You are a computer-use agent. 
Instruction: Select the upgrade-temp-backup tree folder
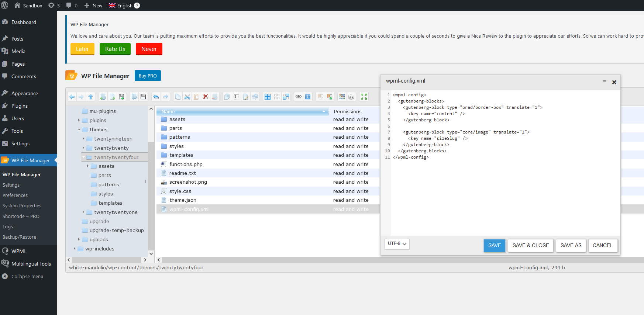117,230
